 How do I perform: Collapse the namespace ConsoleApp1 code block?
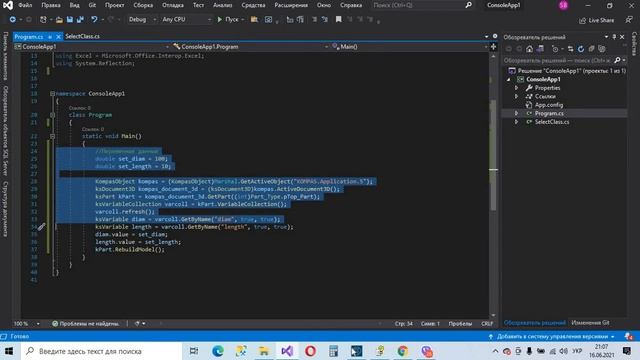52,94
